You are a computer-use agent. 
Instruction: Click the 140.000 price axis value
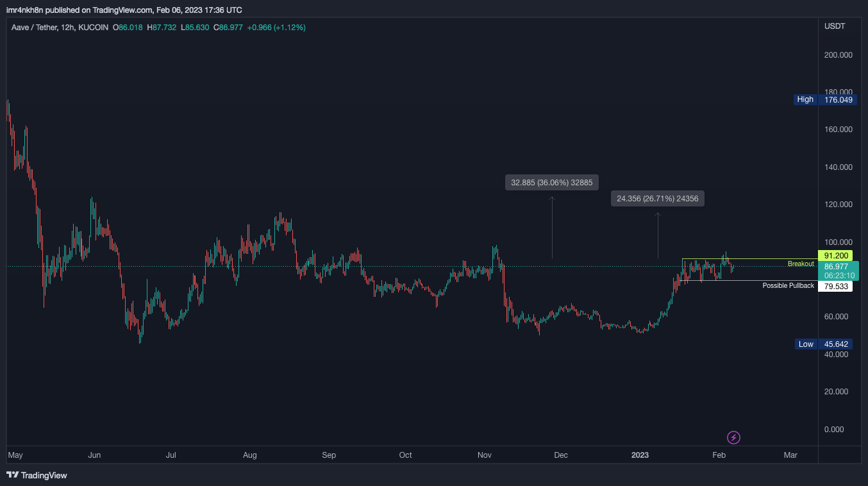[838, 167]
